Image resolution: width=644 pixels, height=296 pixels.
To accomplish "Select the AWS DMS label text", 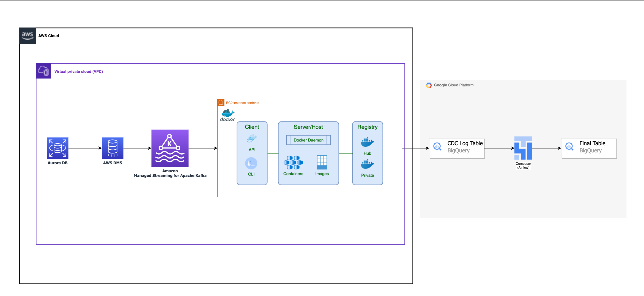I will (x=113, y=163).
